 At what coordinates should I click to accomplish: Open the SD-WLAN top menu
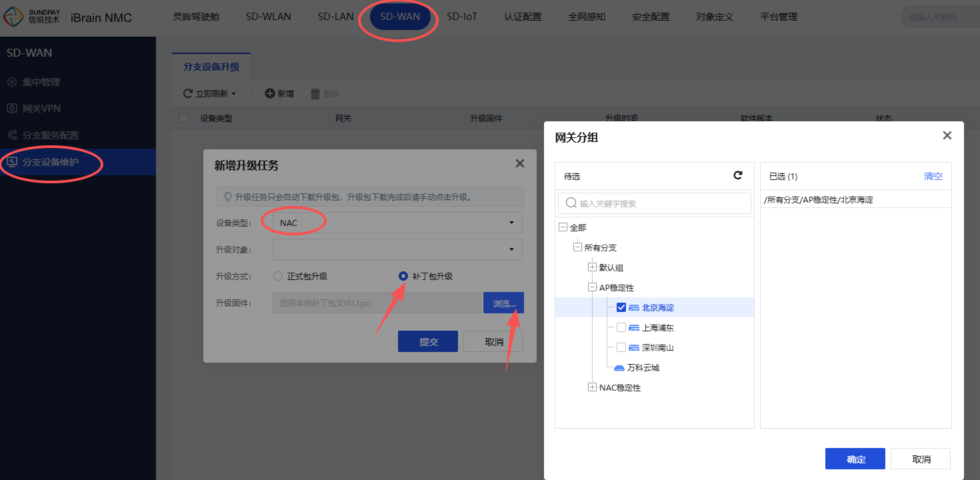click(268, 17)
